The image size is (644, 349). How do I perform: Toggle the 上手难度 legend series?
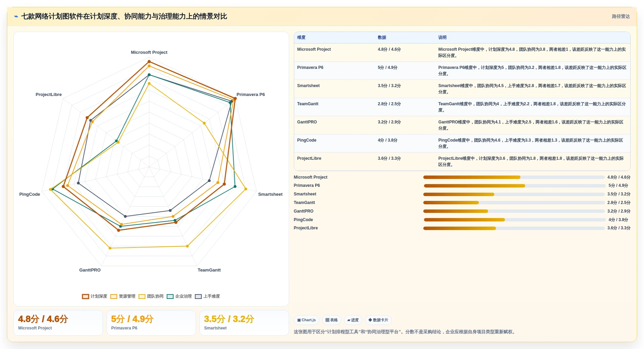pos(207,296)
